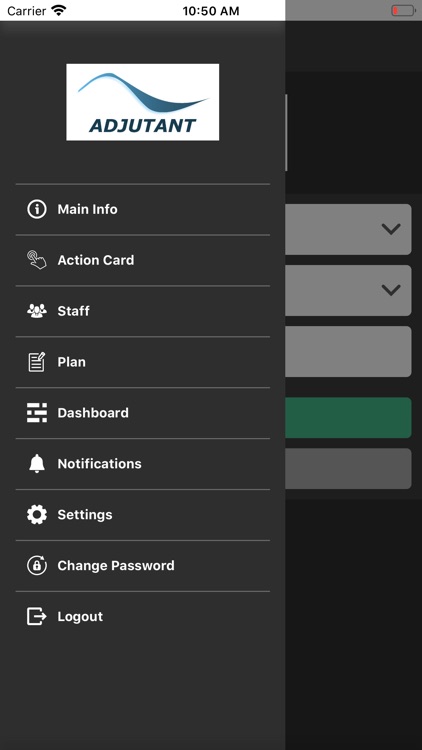Tap the red low-battery indicator in status bar

(x=403, y=11)
